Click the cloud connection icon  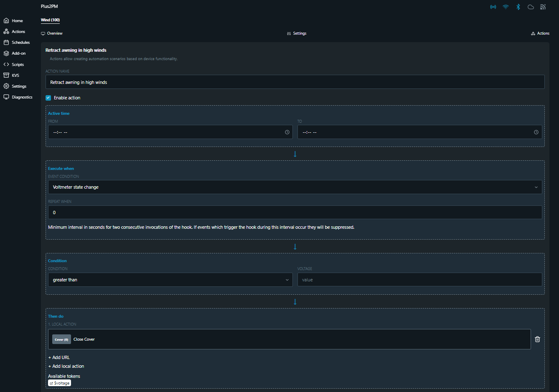point(531,7)
